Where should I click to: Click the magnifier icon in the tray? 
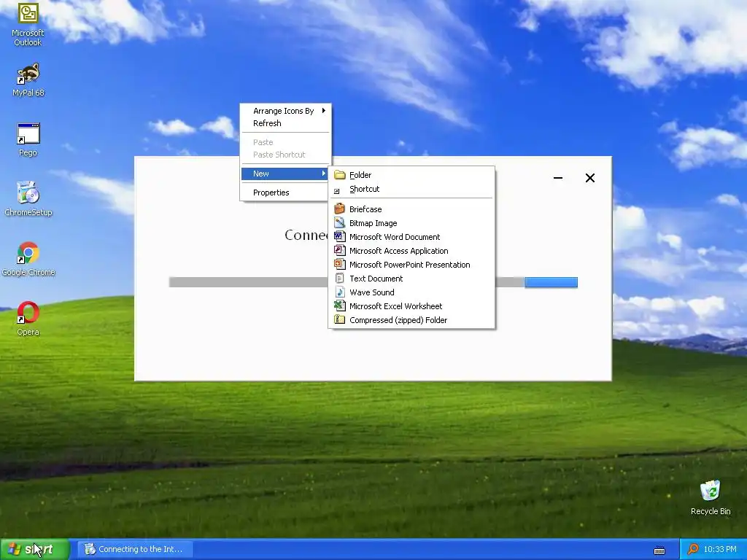click(x=693, y=549)
